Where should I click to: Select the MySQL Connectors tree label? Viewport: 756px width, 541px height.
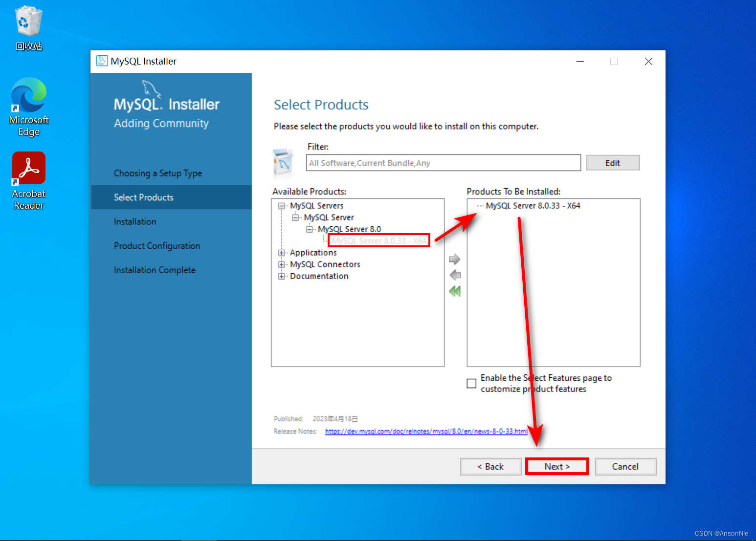coord(325,264)
